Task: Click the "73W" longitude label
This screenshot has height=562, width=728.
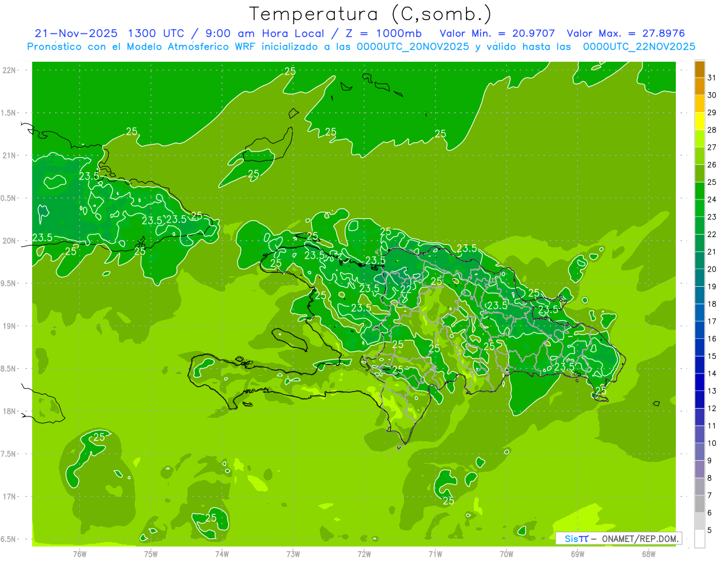Action: tap(293, 554)
